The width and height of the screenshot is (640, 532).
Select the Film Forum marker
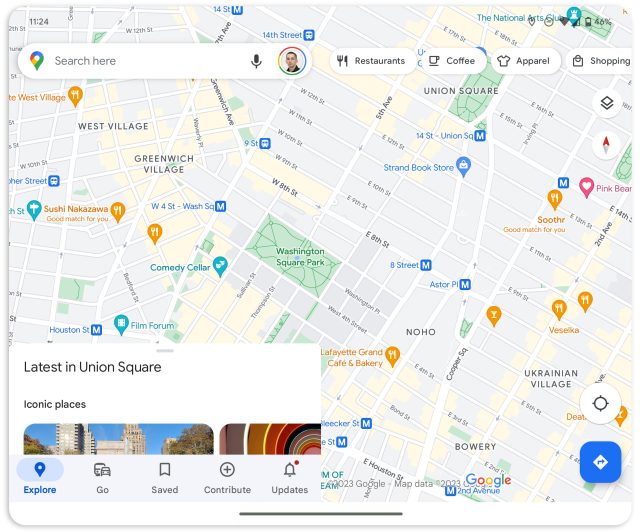click(x=121, y=325)
